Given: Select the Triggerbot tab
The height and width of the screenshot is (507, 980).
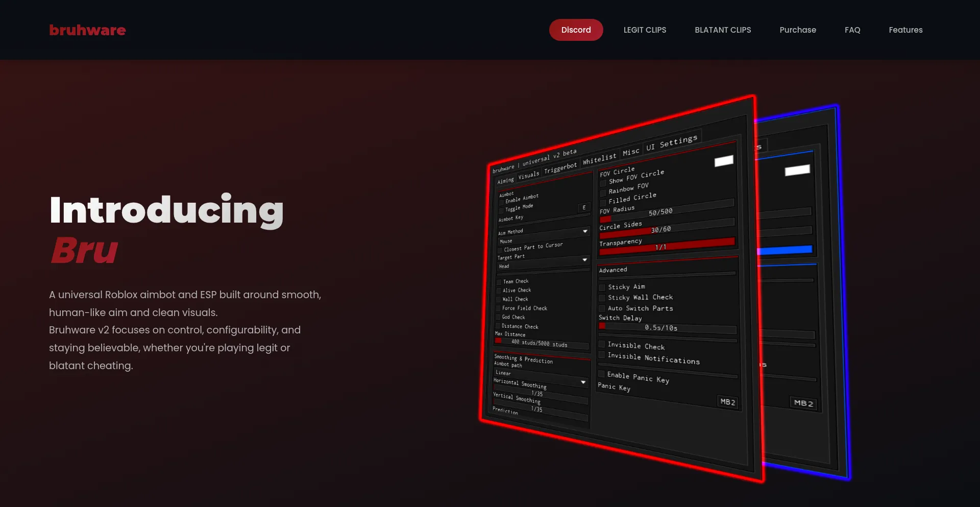Looking at the screenshot, I should pyautogui.click(x=560, y=168).
